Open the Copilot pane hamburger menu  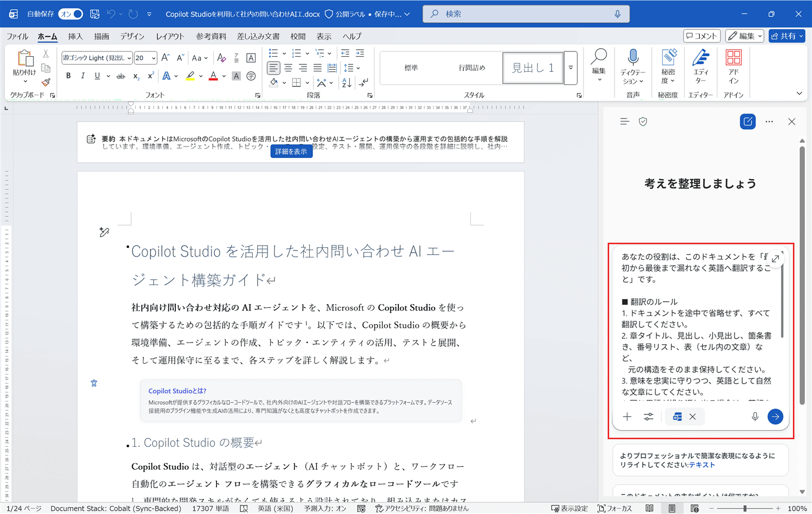point(625,122)
